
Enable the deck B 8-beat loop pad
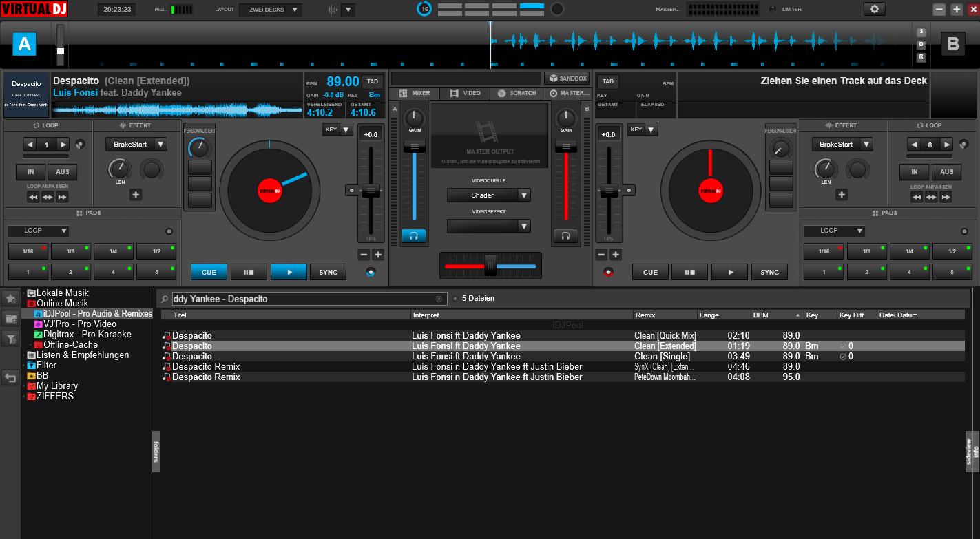pyautogui.click(x=952, y=272)
